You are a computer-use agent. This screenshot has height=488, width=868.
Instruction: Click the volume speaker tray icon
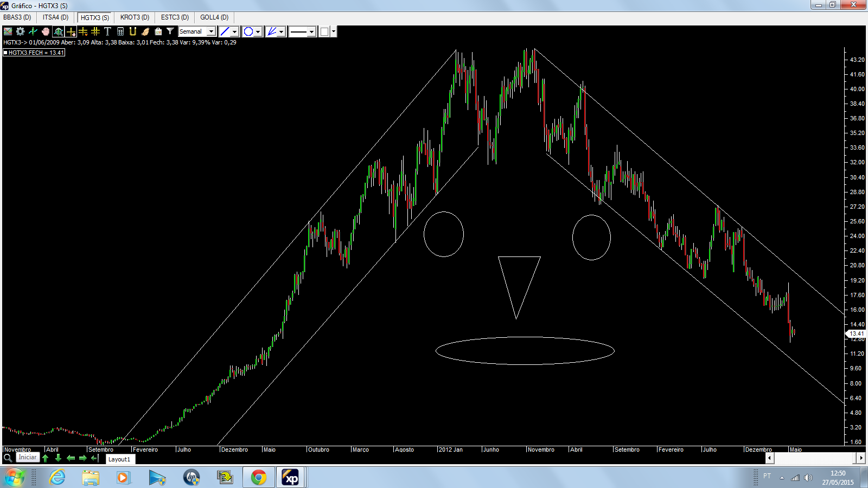point(808,478)
